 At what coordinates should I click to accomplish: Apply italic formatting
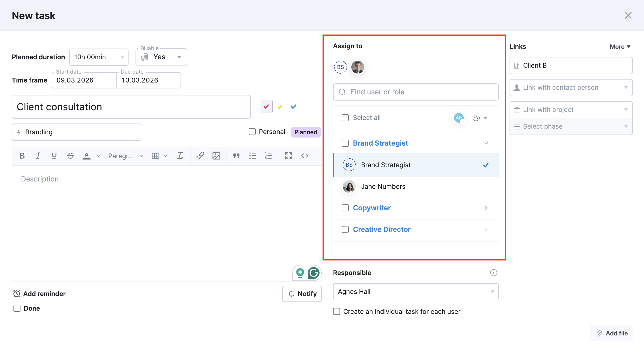[x=38, y=156]
